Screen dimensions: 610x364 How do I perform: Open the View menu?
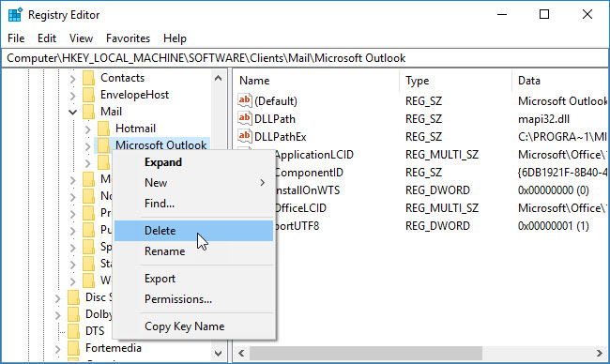point(81,38)
